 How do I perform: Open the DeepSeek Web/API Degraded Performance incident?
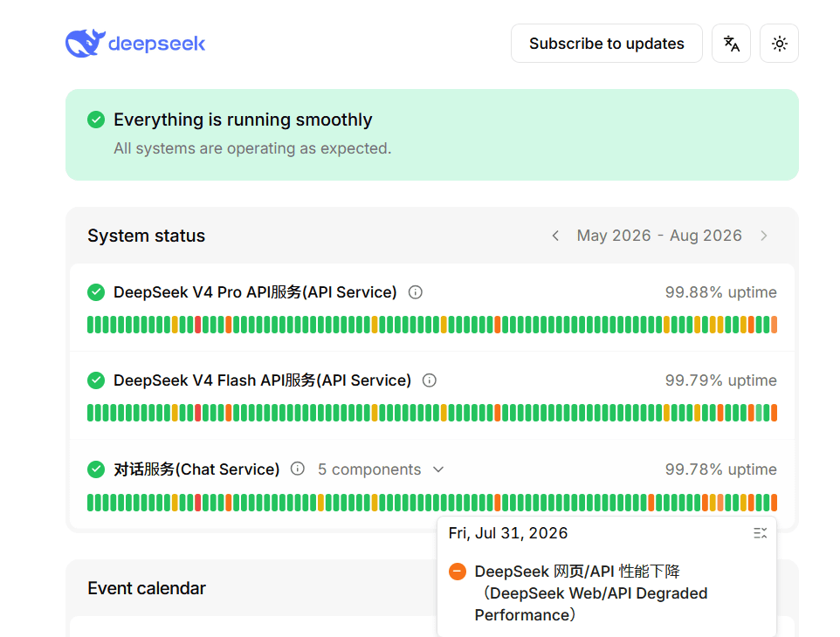[591, 593]
